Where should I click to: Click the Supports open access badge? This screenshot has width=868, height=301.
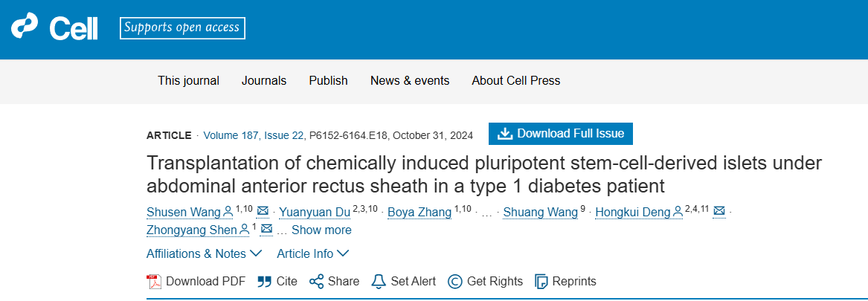[182, 28]
